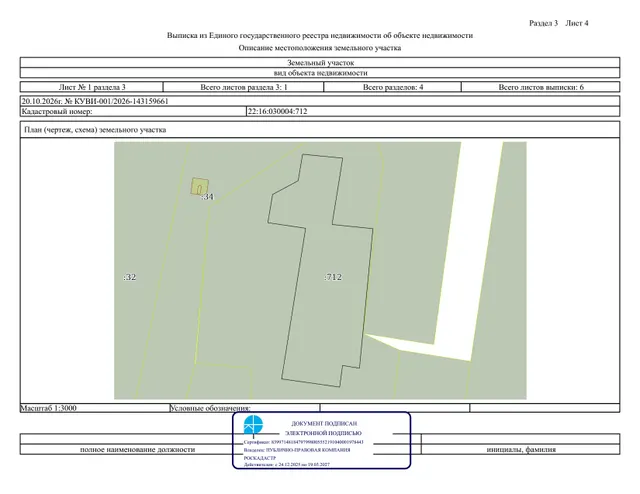Click the Roskadastr logo in the signature stamp
Image resolution: width=640 pixels, height=494 pixels.
click(253, 425)
